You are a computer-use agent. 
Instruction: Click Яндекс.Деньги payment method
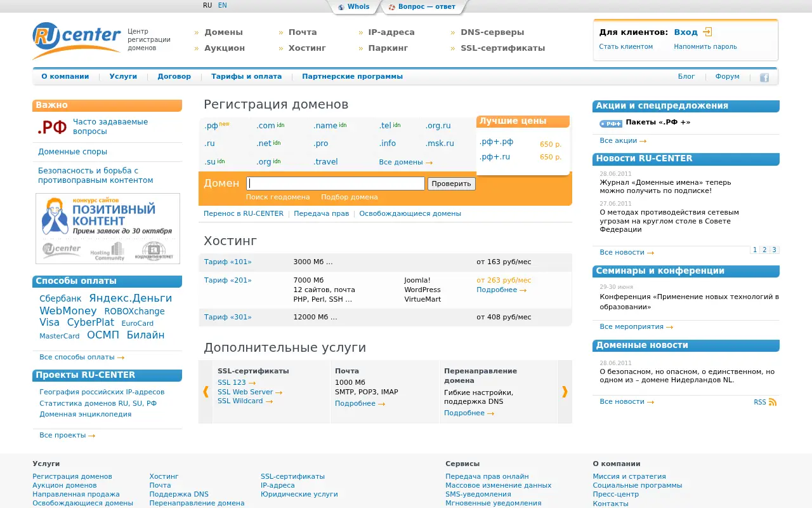[131, 298]
